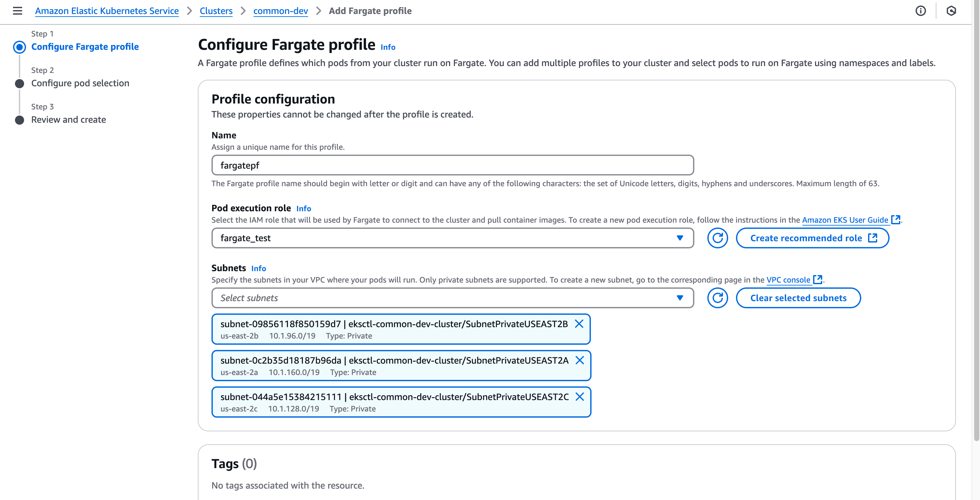The width and height of the screenshot is (980, 500).
Task: Click Clear selected subnets button
Action: point(798,298)
